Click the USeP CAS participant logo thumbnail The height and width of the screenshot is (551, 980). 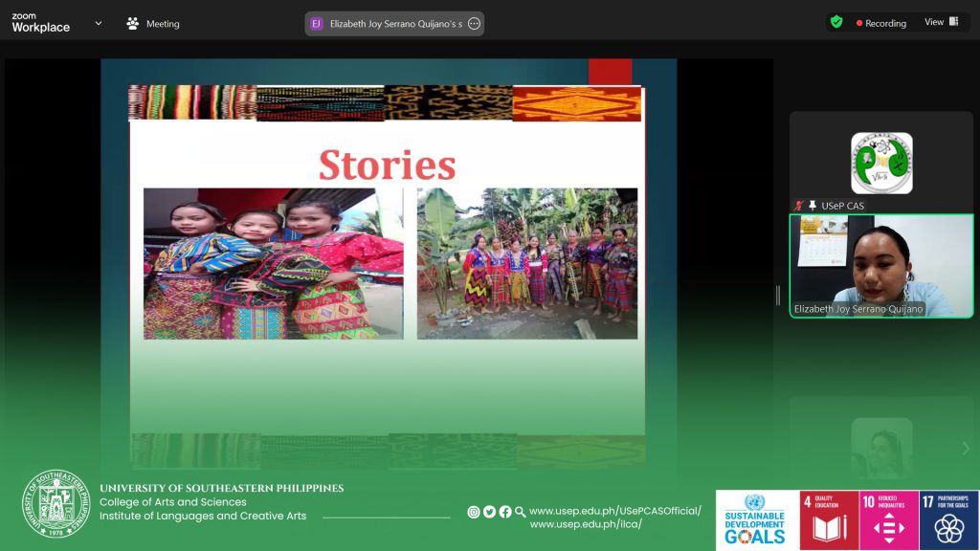[x=881, y=163]
